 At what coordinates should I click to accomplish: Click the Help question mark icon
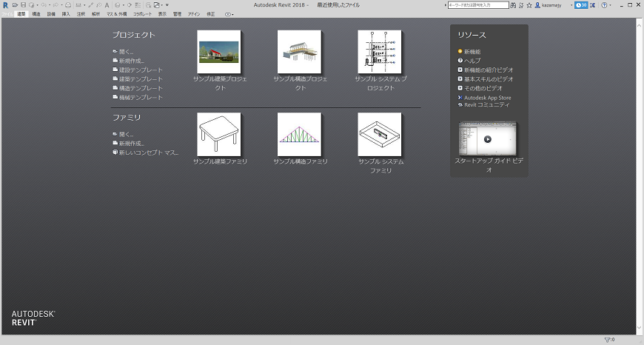click(x=604, y=5)
